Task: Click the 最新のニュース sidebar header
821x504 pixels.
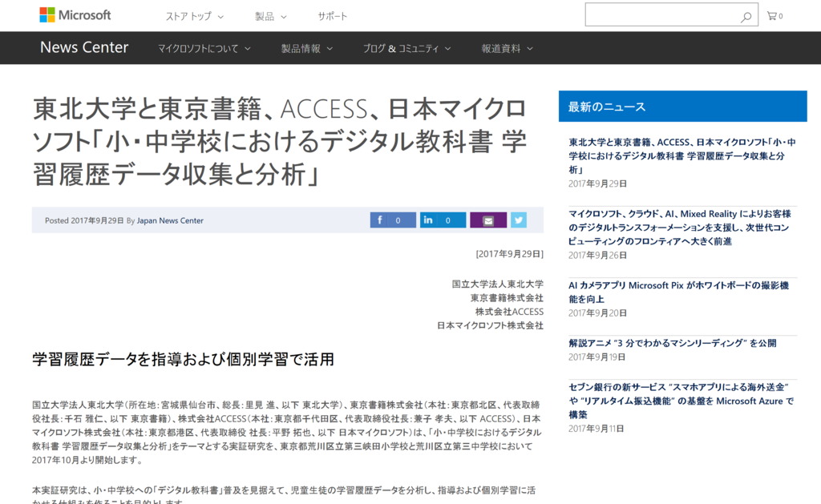Action: click(683, 107)
